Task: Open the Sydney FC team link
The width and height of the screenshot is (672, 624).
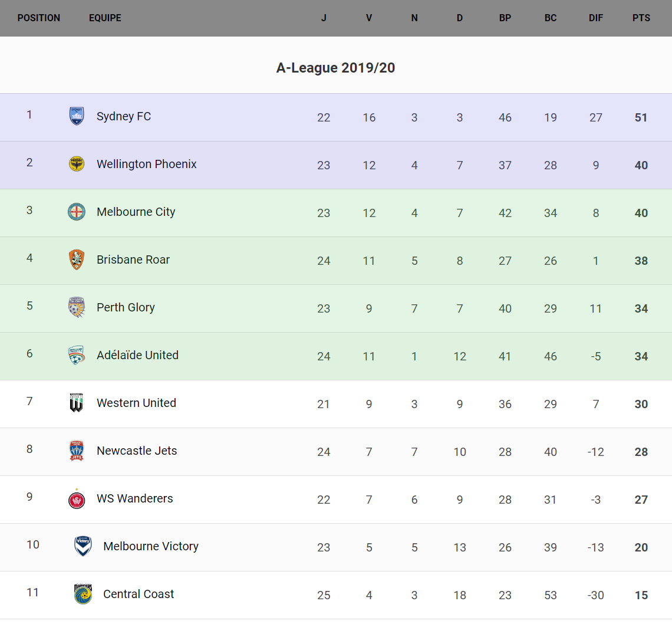Action: (x=124, y=116)
